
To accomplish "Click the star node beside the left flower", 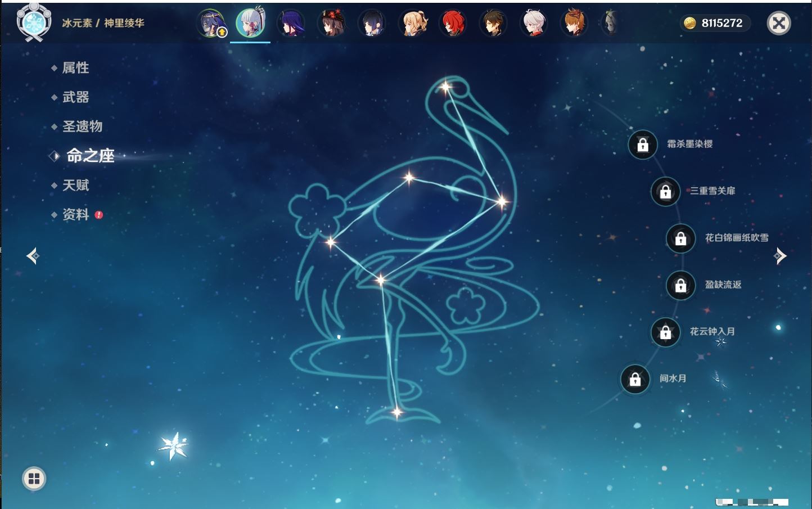I will click(331, 242).
